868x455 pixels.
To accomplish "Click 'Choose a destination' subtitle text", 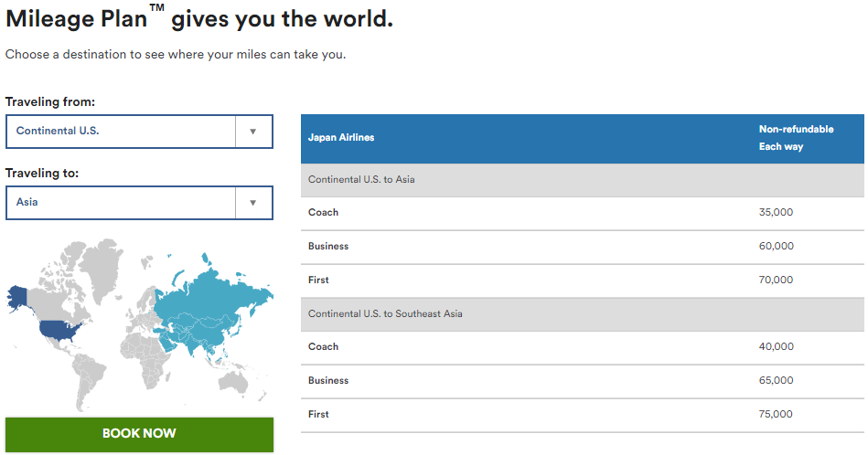I will [x=176, y=55].
